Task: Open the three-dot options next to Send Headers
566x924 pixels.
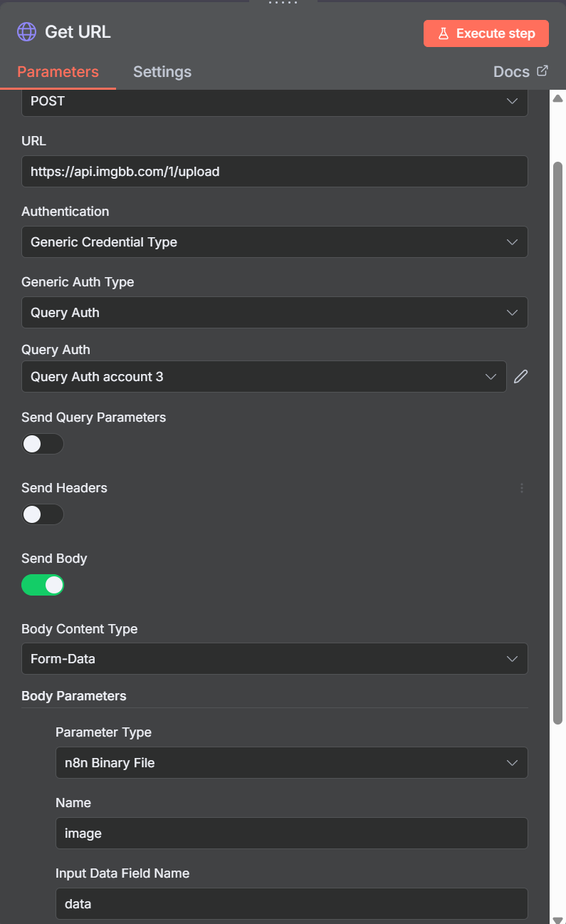Action: click(x=522, y=488)
